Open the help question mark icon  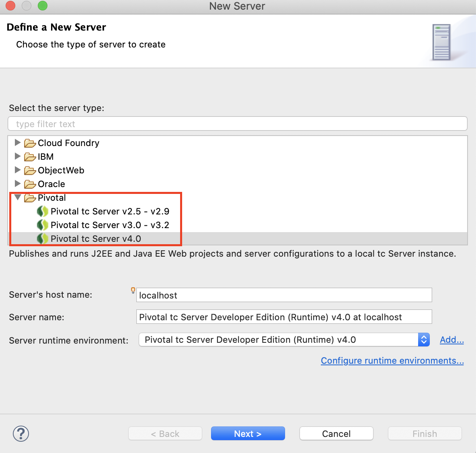(21, 434)
